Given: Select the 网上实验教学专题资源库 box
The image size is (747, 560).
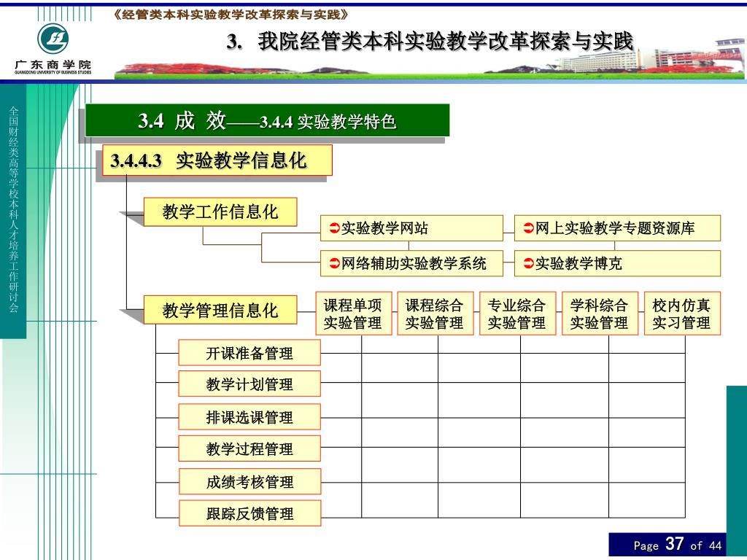Looking at the screenshot, I should pyautogui.click(x=617, y=228).
